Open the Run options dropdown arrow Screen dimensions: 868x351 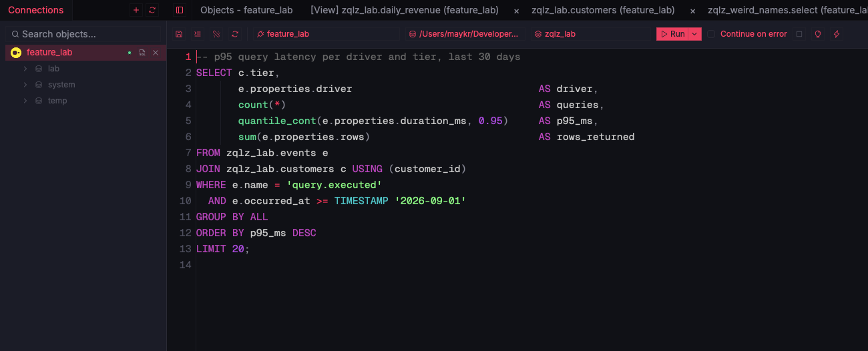click(x=695, y=34)
